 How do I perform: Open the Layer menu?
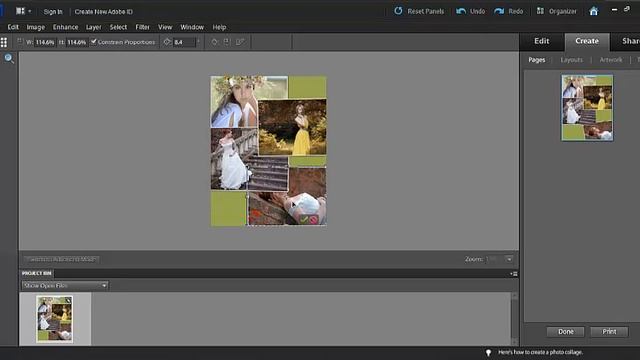93,27
